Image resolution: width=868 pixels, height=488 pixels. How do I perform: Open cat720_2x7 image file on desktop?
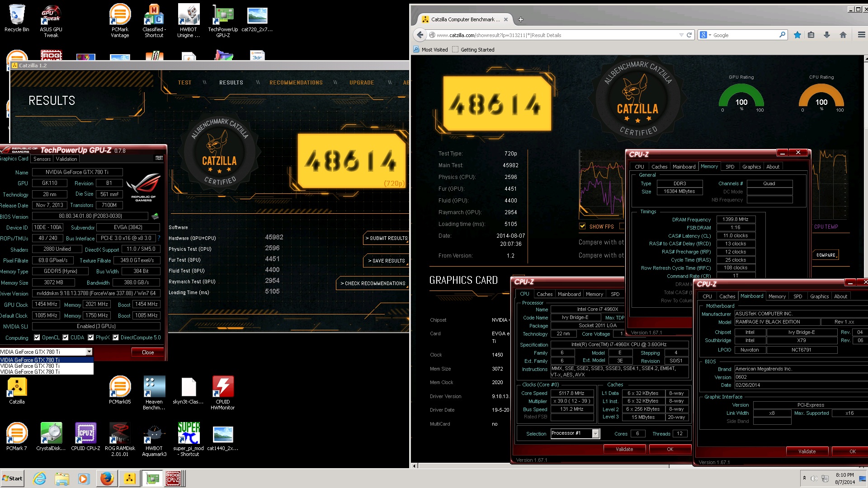coord(257,20)
